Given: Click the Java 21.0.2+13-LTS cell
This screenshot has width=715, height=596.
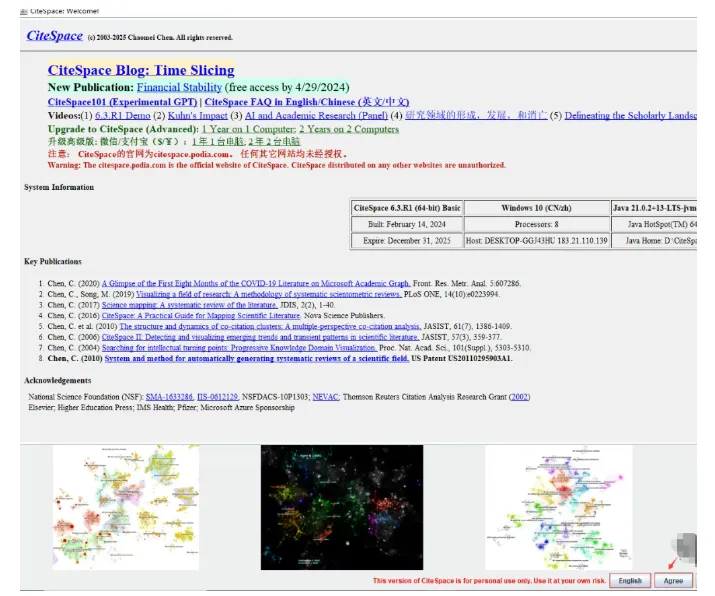Looking at the screenshot, I should tap(654, 208).
